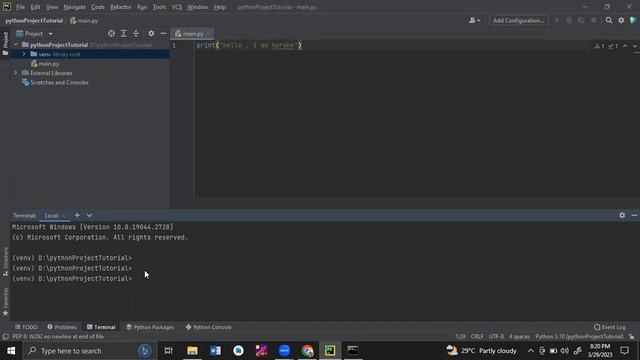Toggle Favorites side tool window
The image size is (640, 360).
[x=5, y=302]
